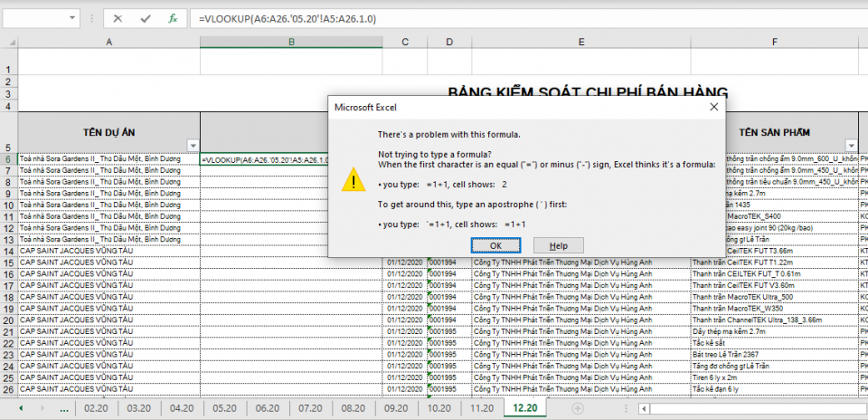Open Insert Function fx icon
Viewport: 868px width, 420px height.
click(x=172, y=18)
